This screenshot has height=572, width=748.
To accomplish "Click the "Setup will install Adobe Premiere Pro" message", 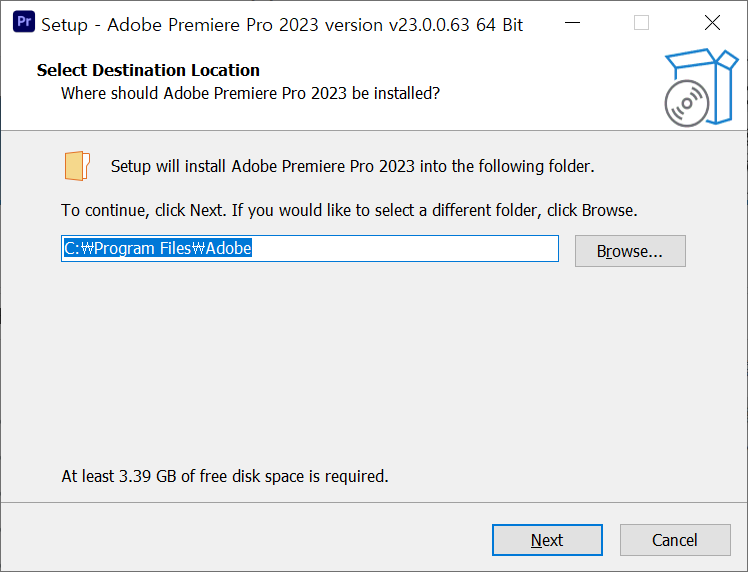I will click(x=353, y=166).
